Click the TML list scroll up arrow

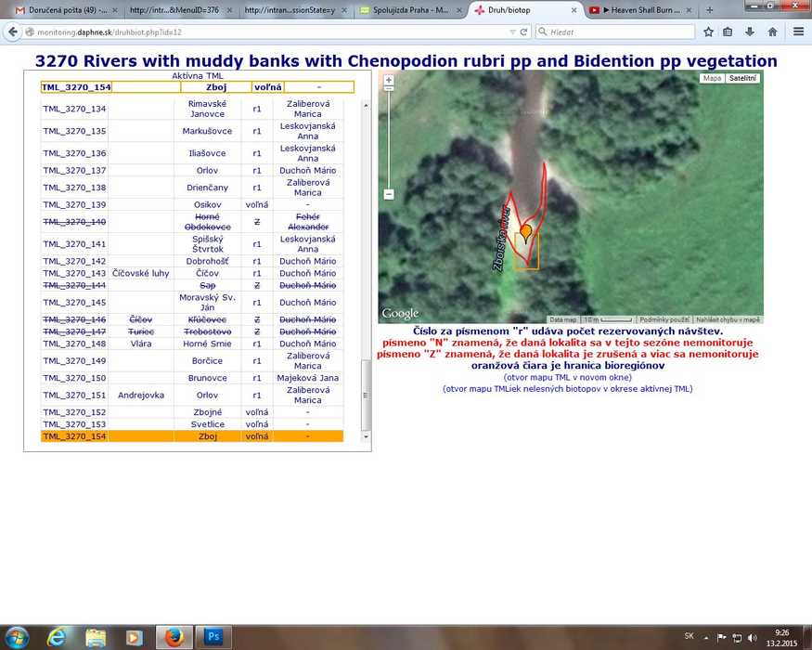point(367,105)
